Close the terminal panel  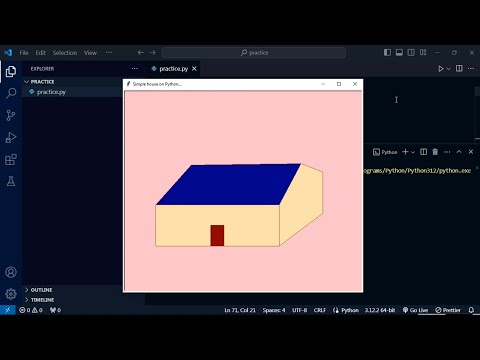click(471, 152)
